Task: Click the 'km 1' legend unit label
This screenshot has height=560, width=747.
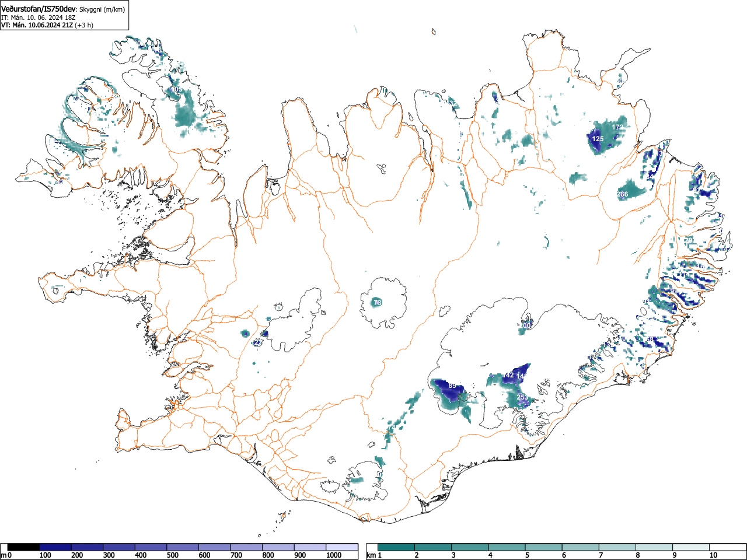Action: click(x=374, y=555)
